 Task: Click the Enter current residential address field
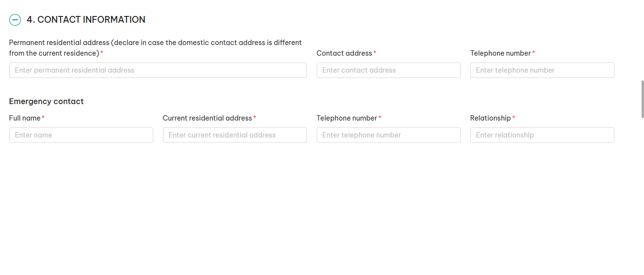point(235,135)
